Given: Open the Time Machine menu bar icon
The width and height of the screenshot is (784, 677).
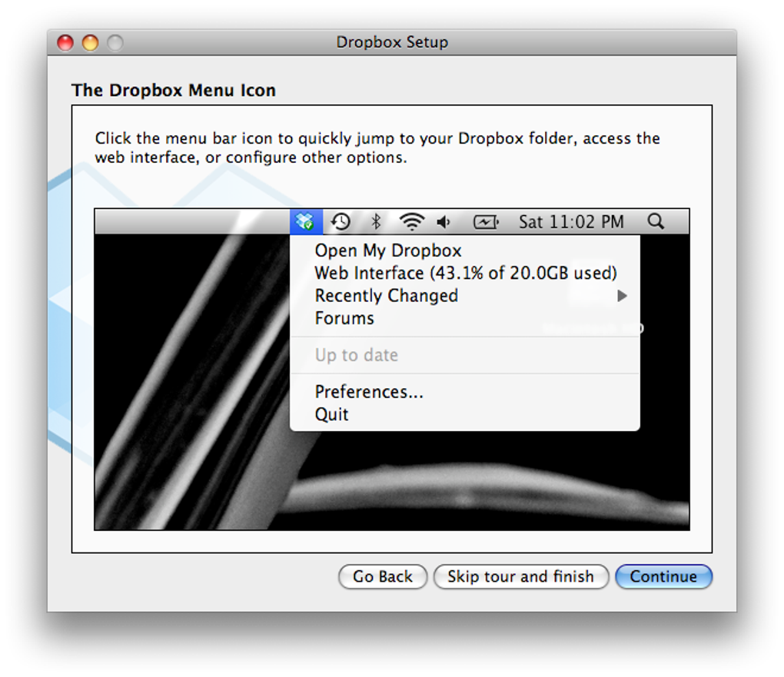Looking at the screenshot, I should tap(341, 221).
